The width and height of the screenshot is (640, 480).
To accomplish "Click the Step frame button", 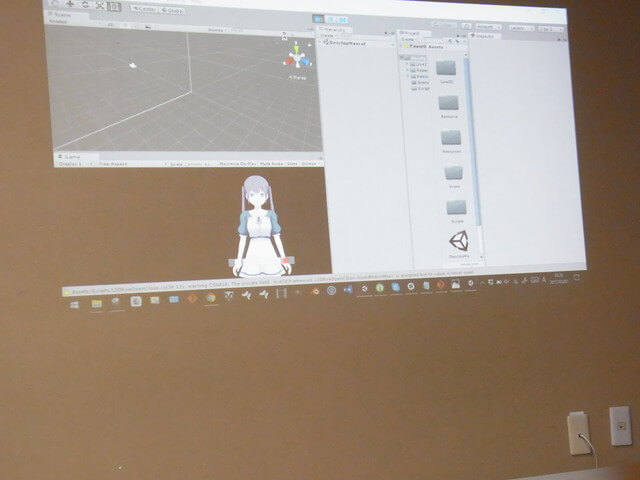I will (x=342, y=20).
